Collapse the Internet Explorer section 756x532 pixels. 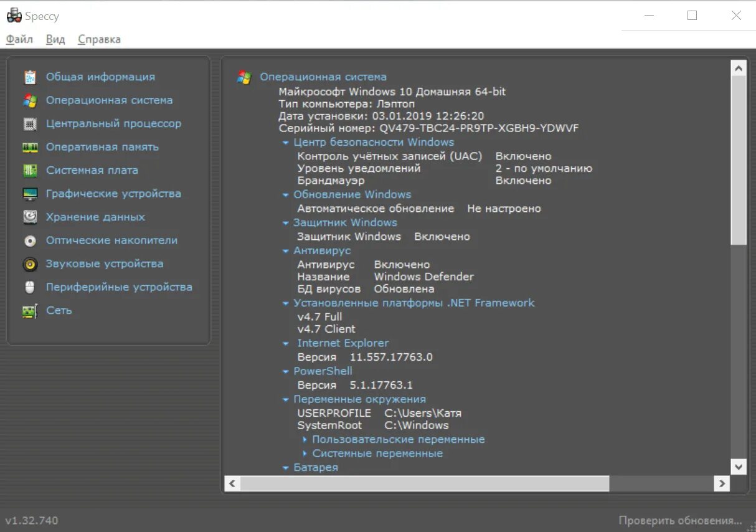click(285, 343)
